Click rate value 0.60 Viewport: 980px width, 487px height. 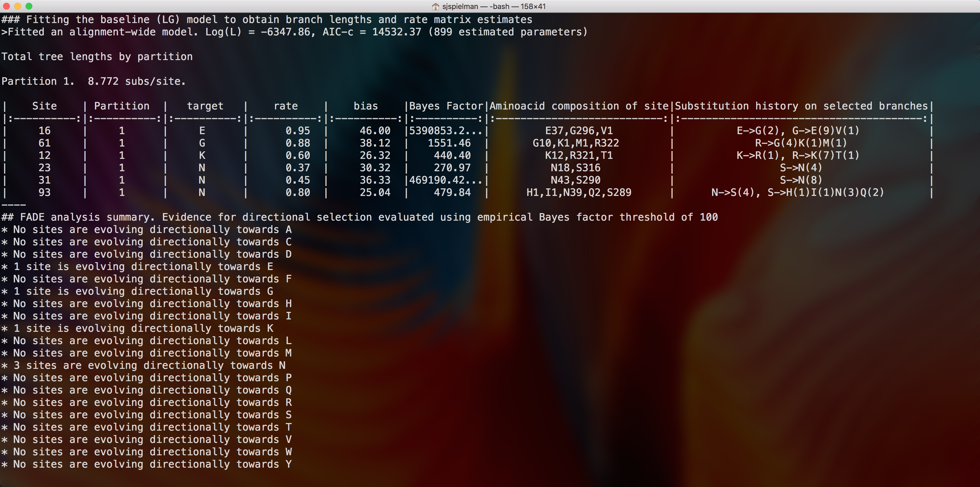pyautogui.click(x=298, y=156)
